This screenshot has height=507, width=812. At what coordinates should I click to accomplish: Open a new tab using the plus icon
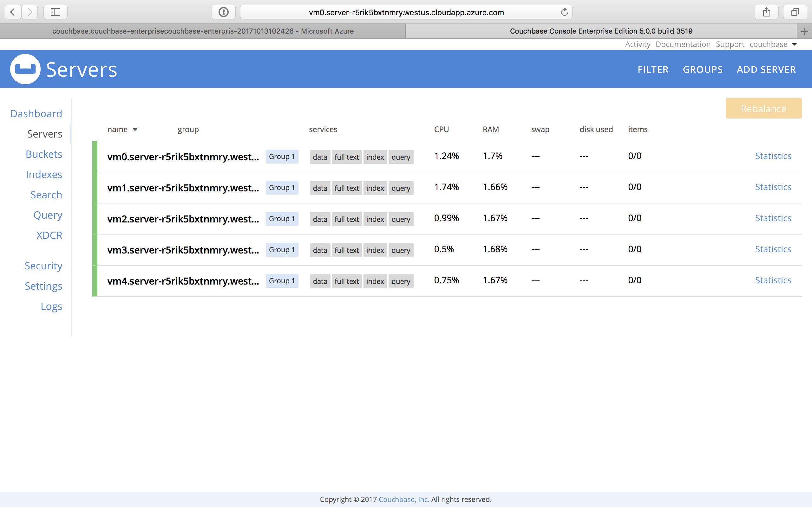(805, 31)
